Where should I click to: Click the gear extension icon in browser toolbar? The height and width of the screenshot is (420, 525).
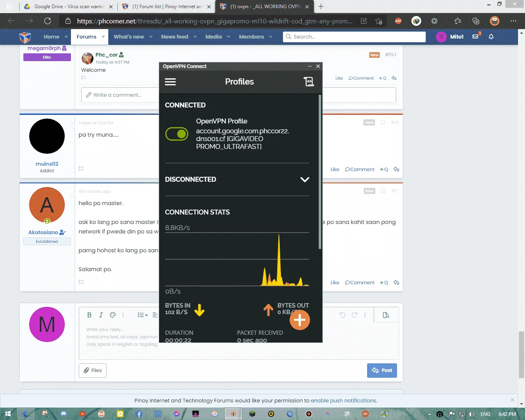434,21
